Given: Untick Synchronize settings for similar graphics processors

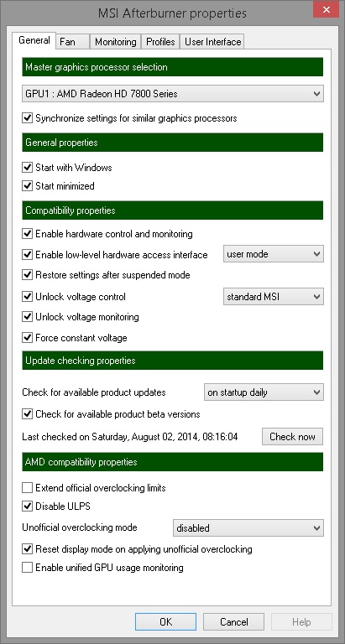Looking at the screenshot, I should tap(27, 118).
